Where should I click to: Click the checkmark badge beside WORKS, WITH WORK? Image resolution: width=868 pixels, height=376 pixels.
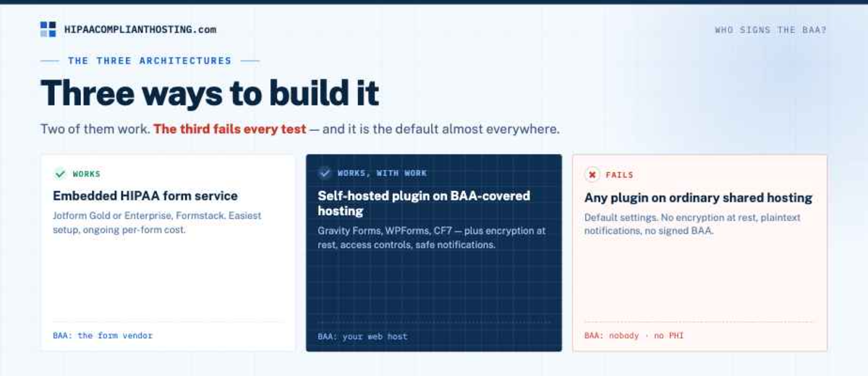click(325, 174)
